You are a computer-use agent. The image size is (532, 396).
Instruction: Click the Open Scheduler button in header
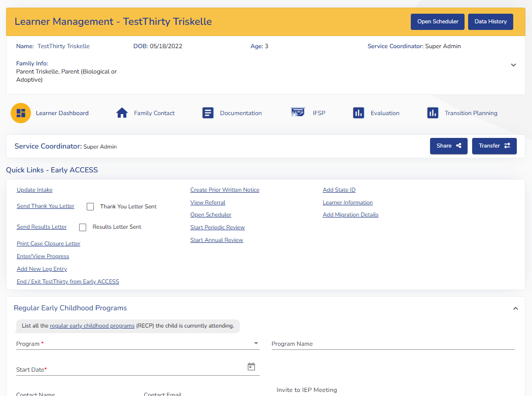pyautogui.click(x=437, y=22)
